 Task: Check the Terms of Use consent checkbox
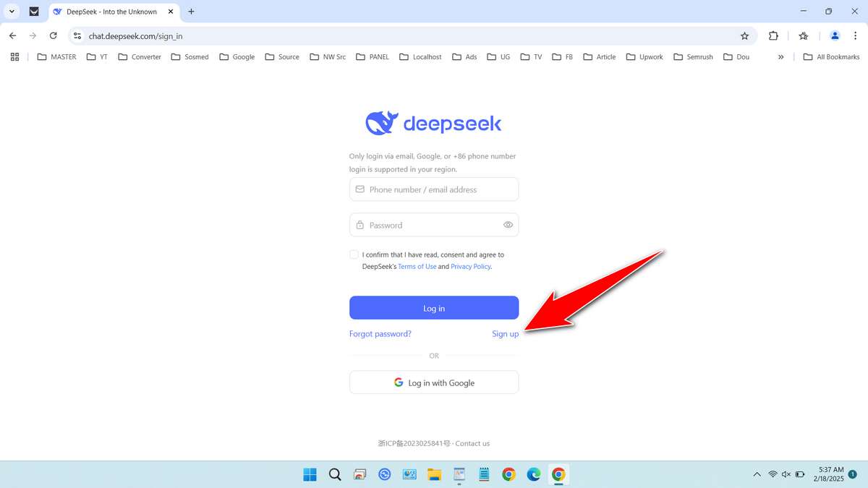(354, 254)
